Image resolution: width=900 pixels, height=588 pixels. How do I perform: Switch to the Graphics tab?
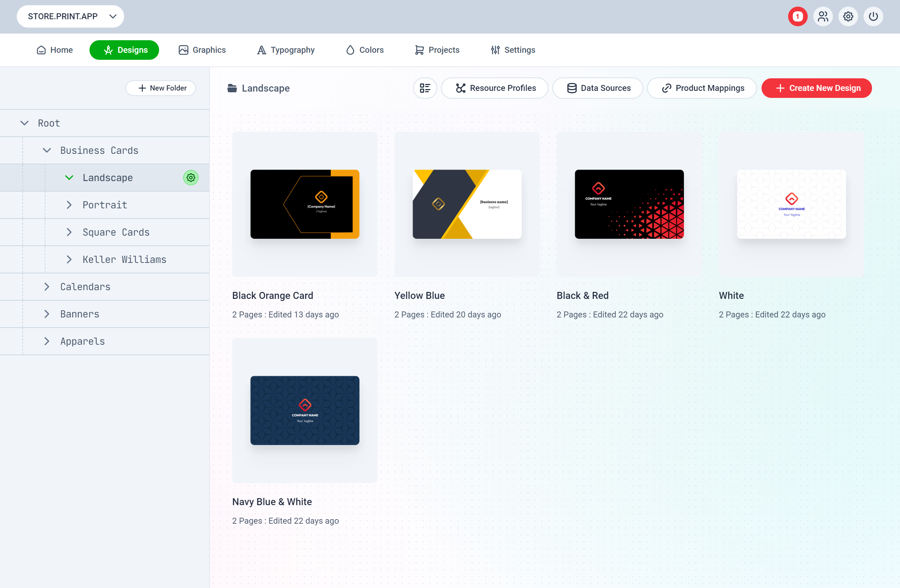click(x=202, y=50)
